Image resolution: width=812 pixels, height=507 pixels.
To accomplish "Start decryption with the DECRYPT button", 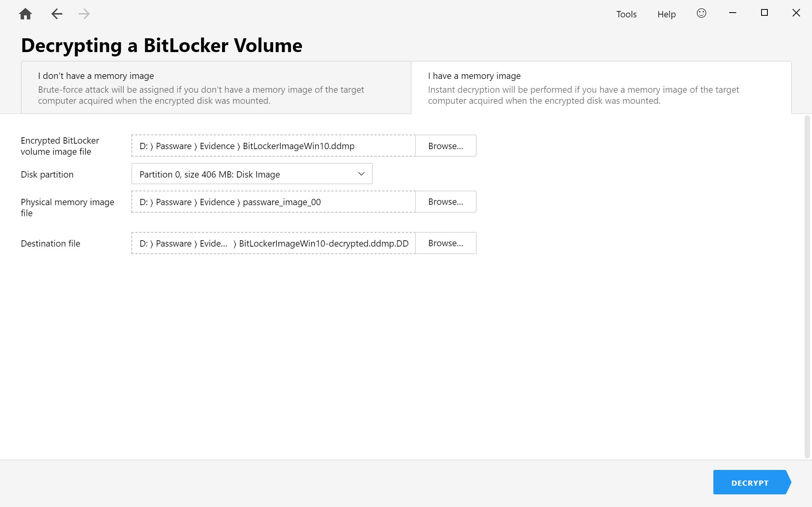I will click(x=752, y=482).
